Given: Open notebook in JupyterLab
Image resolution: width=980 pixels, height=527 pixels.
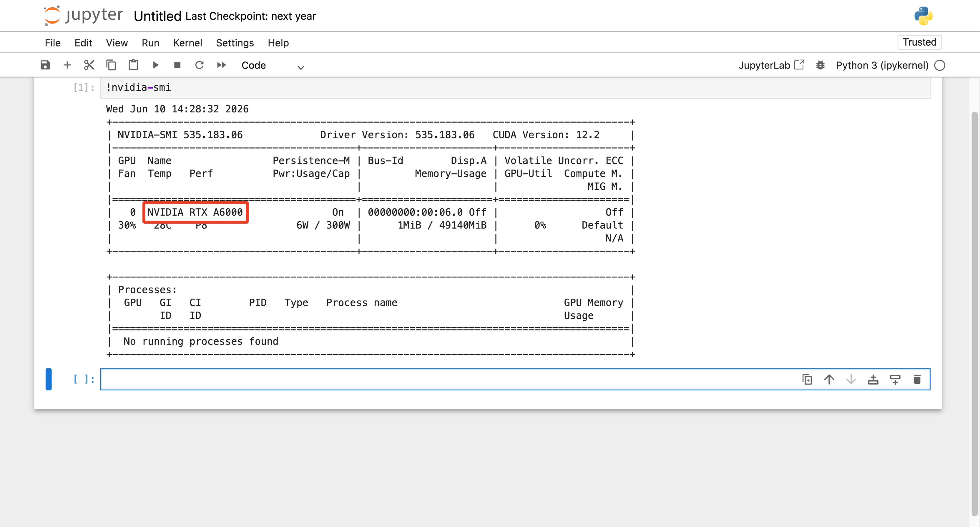Looking at the screenshot, I should 771,65.
